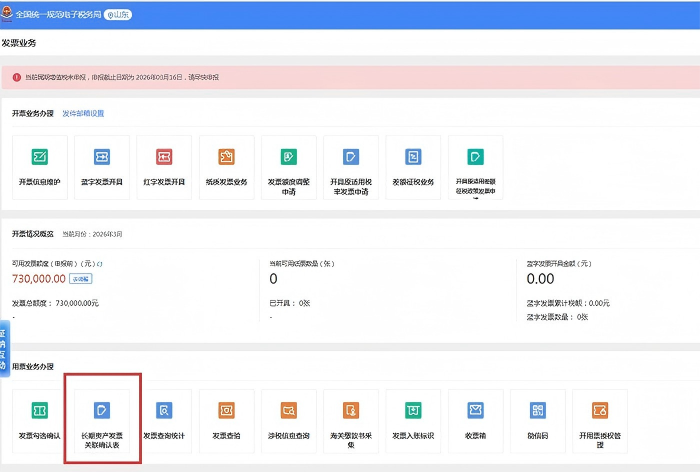The image size is (700, 472).
Task: Open 开票信息维护 green icon tile
Action: (x=40, y=167)
